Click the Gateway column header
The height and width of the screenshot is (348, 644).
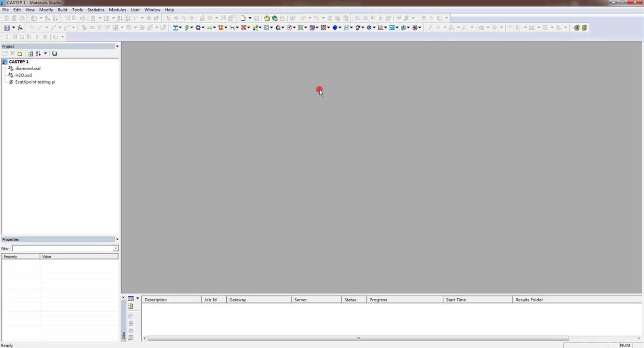(259, 300)
